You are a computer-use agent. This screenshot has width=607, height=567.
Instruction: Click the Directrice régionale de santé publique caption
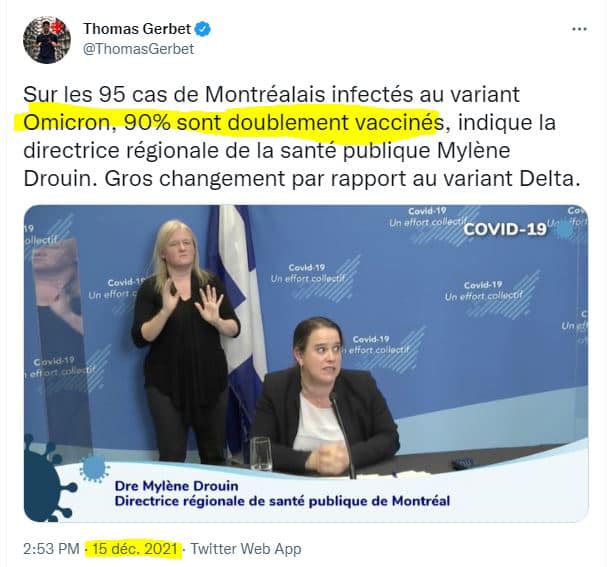[282, 501]
